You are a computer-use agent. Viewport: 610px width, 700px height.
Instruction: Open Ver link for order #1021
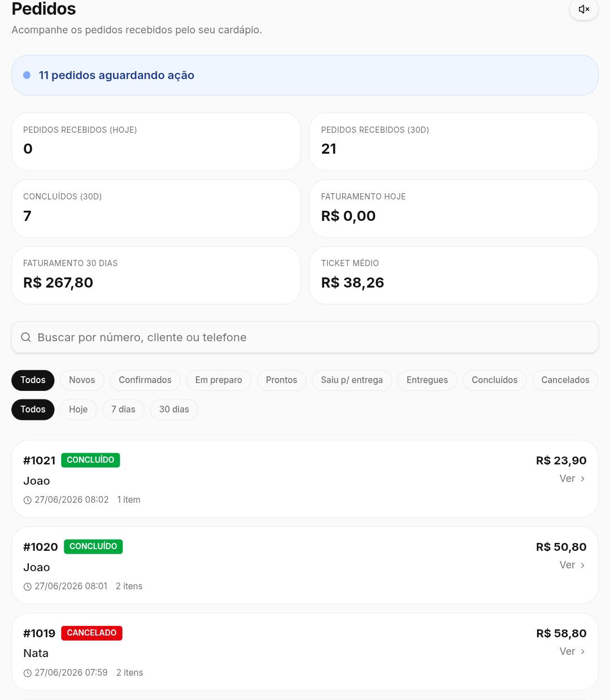click(572, 479)
